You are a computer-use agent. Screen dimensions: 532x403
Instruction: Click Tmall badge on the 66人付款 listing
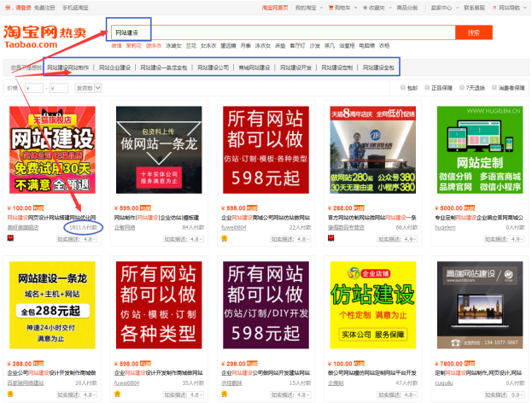(331, 238)
